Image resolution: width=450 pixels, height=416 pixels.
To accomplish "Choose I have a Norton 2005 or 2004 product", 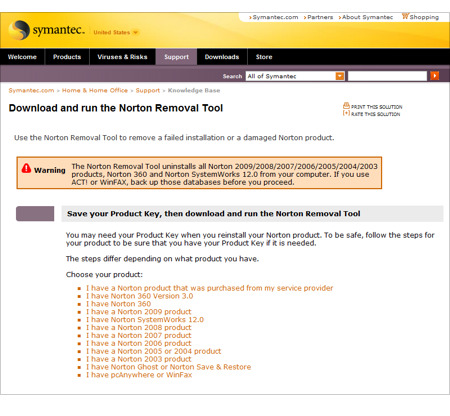I will 153,351.
